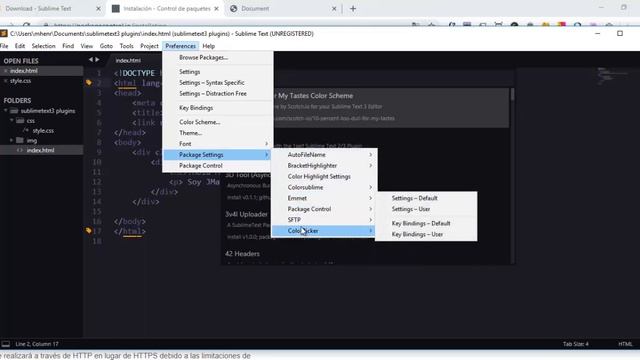Click line number 14 in gutter

coord(97,202)
